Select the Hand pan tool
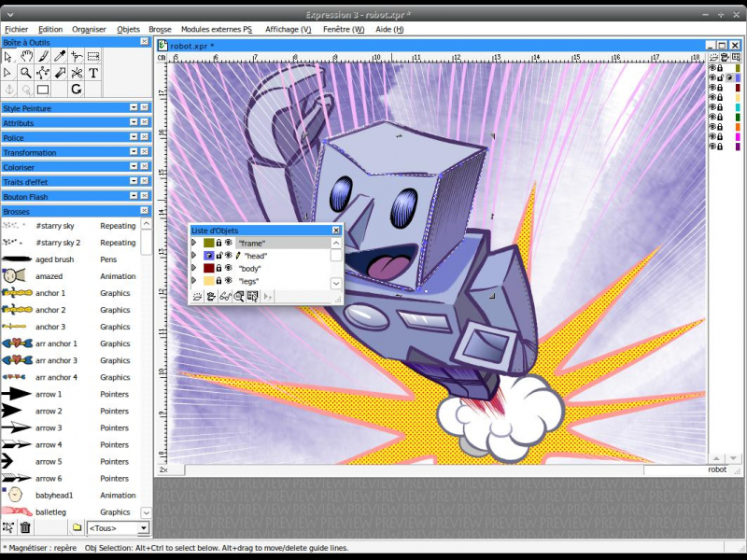The height and width of the screenshot is (560, 747). [x=26, y=57]
